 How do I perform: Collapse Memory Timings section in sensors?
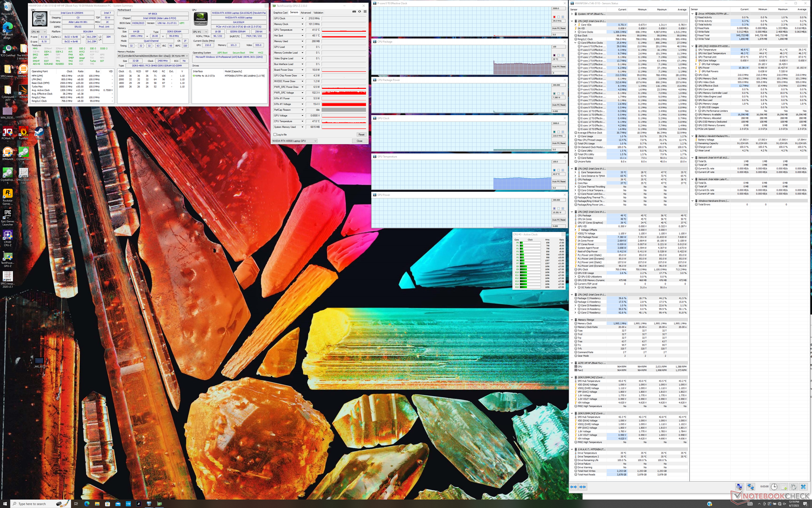pos(572,320)
